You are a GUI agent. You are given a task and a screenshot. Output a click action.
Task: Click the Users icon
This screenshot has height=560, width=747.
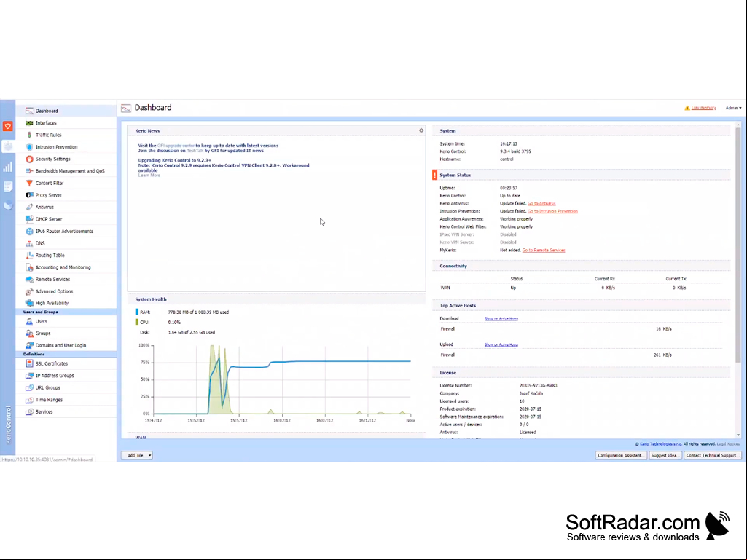tap(29, 321)
